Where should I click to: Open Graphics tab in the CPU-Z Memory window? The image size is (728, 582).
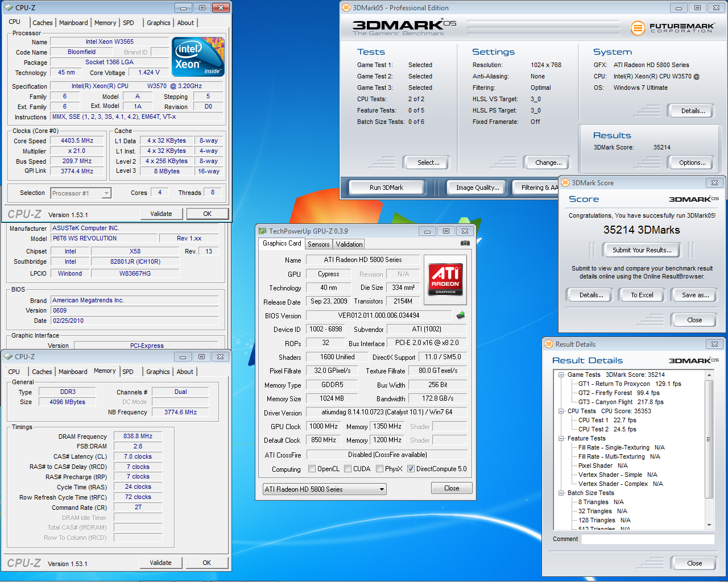tap(158, 372)
